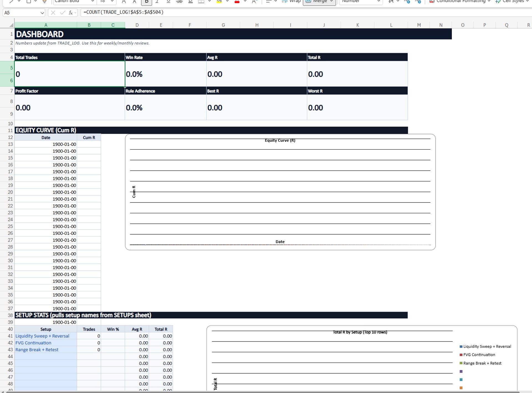Click the decrease decimal places icon
The width and height of the screenshot is (532, 393).
point(418,1)
